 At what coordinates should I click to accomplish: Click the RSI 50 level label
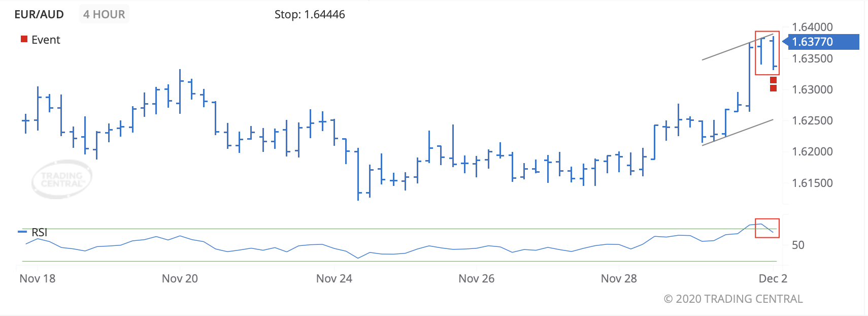pyautogui.click(x=798, y=245)
